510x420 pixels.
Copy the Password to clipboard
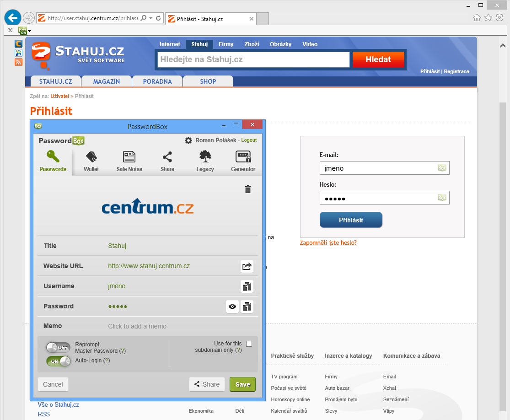(247, 307)
